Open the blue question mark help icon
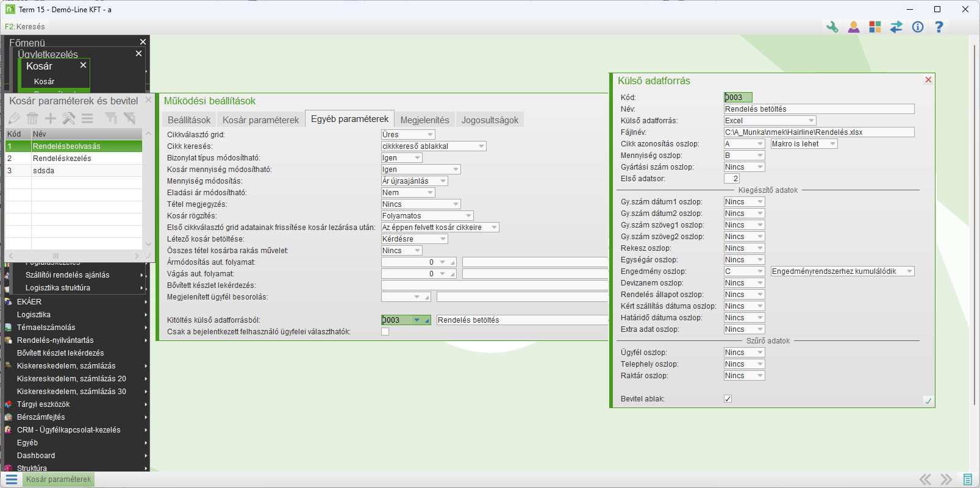The width and height of the screenshot is (980, 488). tap(939, 27)
